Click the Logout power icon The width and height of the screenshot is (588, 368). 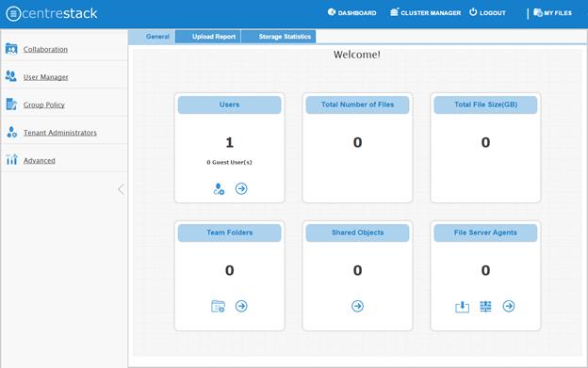tap(473, 12)
